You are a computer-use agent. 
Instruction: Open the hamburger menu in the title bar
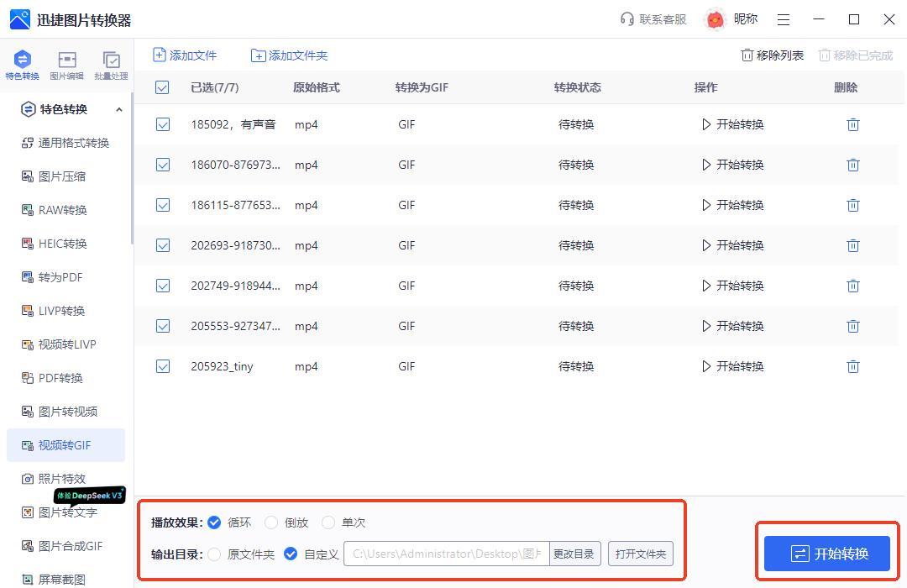point(783,19)
